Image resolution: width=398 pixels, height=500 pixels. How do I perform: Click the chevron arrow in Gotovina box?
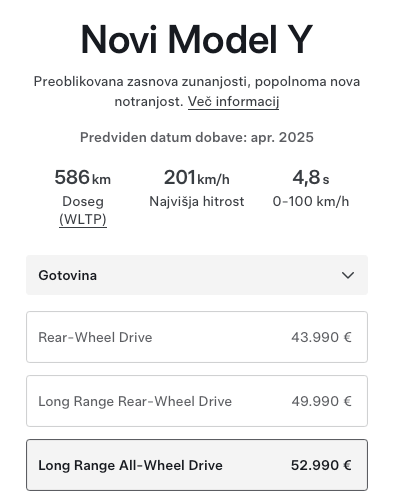(348, 275)
